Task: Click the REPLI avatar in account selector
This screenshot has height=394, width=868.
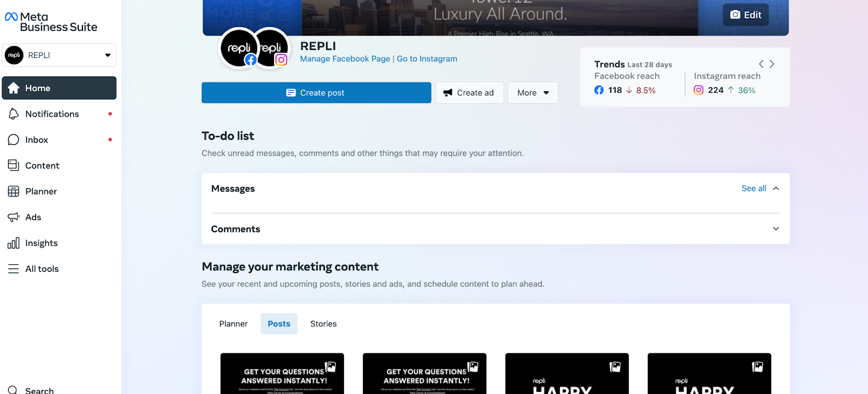Action: (x=14, y=55)
